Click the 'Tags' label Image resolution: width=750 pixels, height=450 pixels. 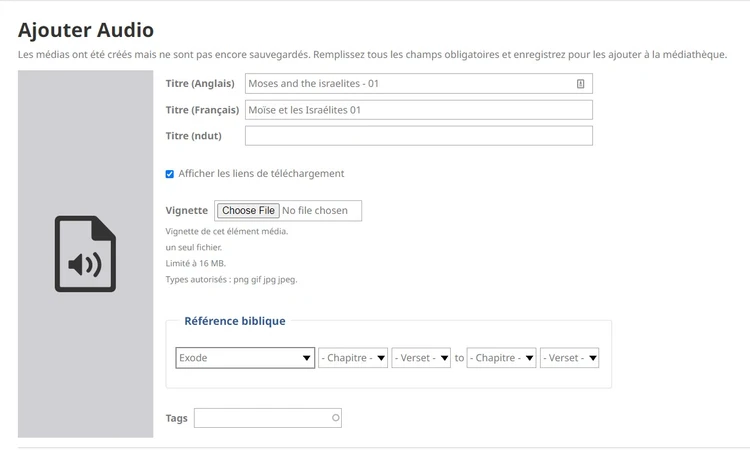click(x=176, y=418)
